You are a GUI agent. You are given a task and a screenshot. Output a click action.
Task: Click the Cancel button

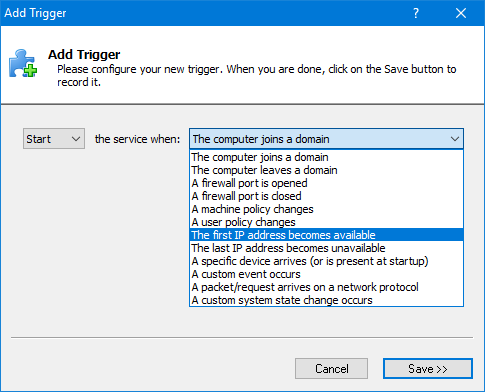[331, 369]
